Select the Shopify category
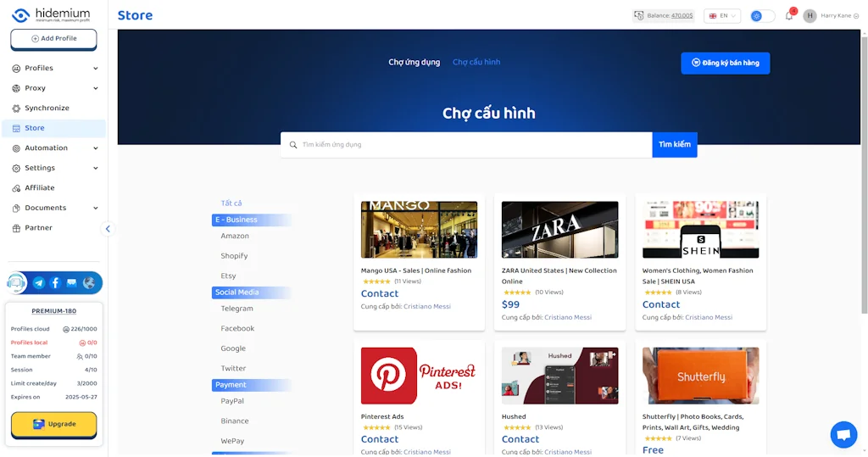This screenshot has height=457, width=868. [234, 256]
